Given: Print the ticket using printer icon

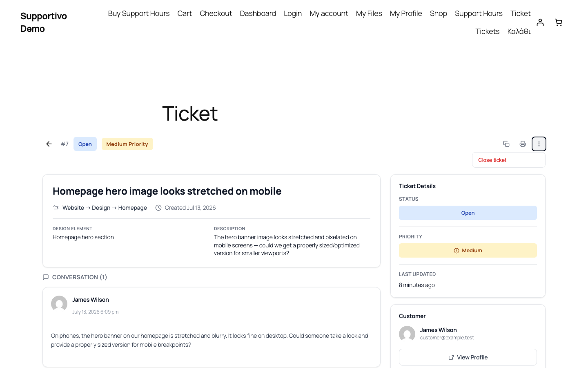Looking at the screenshot, I should tap(523, 144).
